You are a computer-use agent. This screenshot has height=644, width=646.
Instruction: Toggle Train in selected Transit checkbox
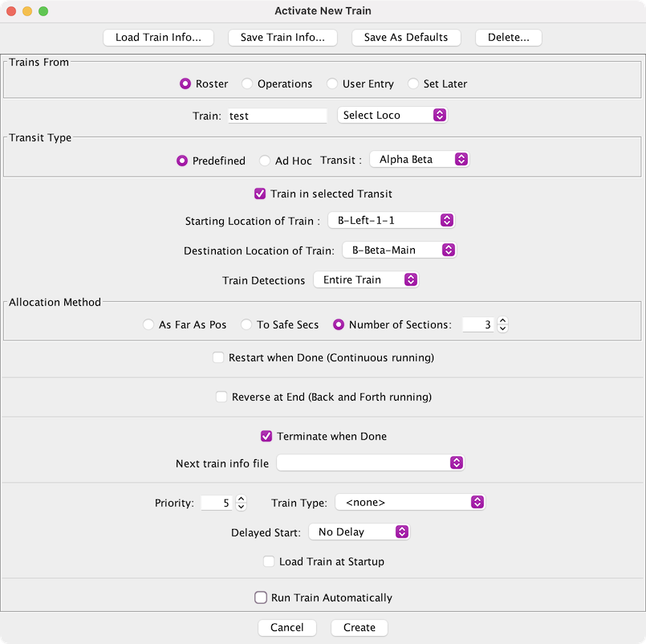tap(260, 194)
